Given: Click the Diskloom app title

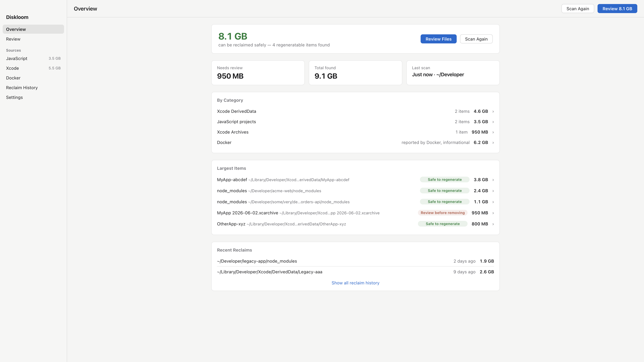Looking at the screenshot, I should point(17,17).
